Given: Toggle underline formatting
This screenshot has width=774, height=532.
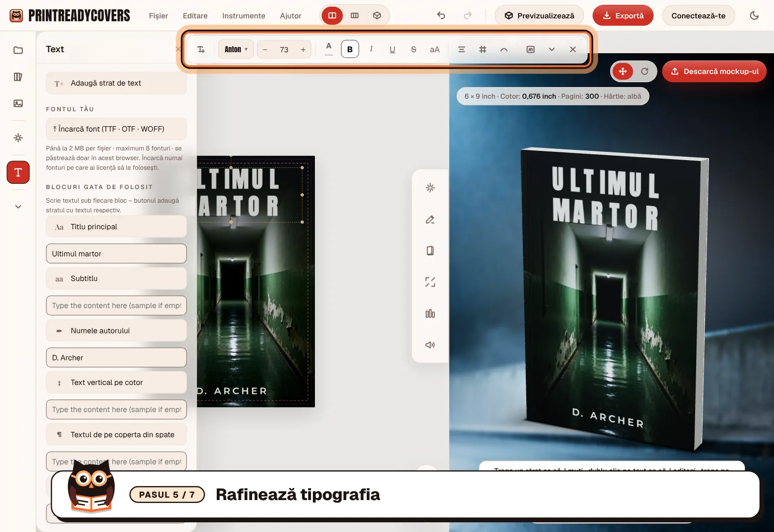Looking at the screenshot, I should pos(392,49).
